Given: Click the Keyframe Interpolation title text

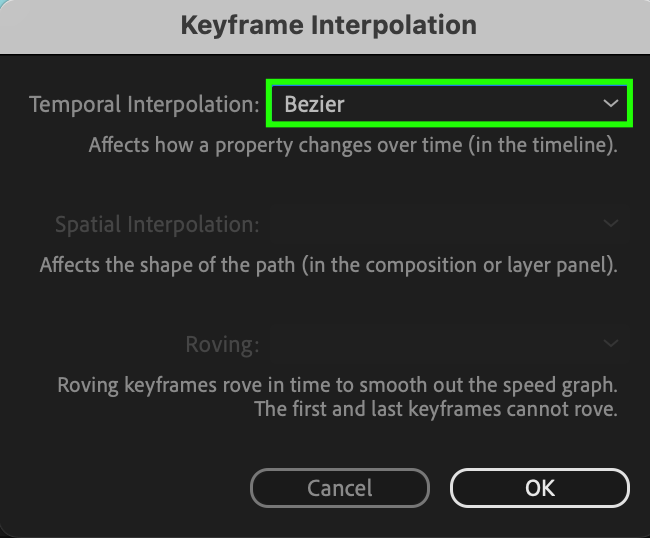Looking at the screenshot, I should [x=329, y=24].
